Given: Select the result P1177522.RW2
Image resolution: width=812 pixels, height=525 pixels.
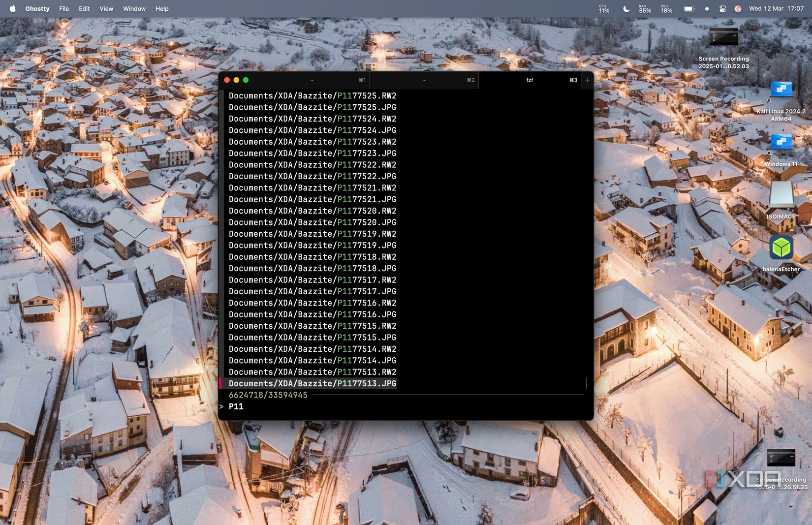Looking at the screenshot, I should 312,165.
